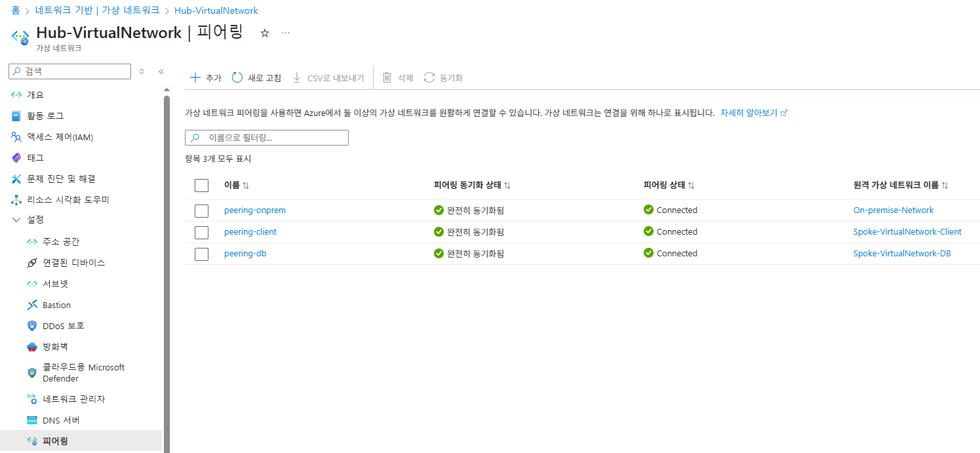Check the peering-db row checkbox

[x=202, y=254]
